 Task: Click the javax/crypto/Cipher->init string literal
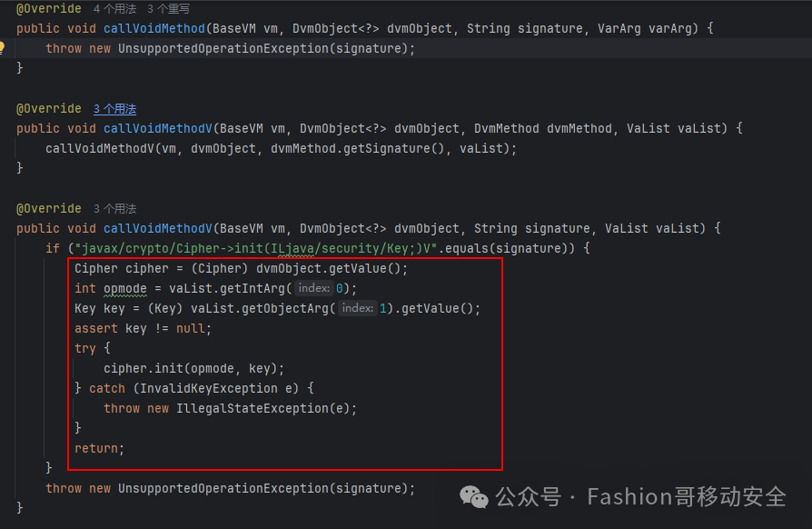click(x=256, y=249)
